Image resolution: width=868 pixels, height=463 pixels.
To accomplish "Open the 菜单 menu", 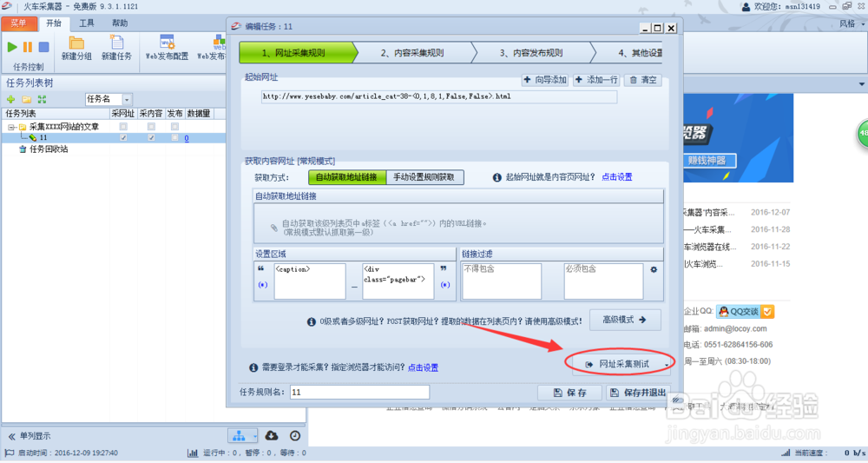I will 19,23.
